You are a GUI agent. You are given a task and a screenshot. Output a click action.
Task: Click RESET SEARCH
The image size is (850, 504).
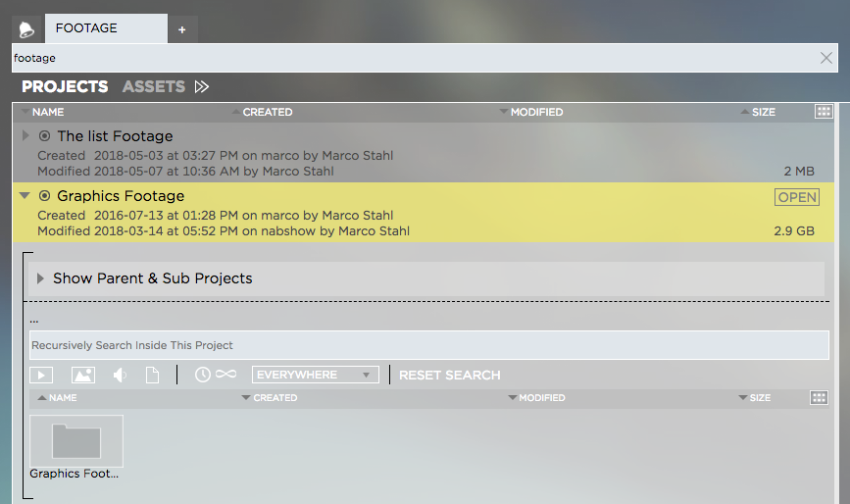449,375
